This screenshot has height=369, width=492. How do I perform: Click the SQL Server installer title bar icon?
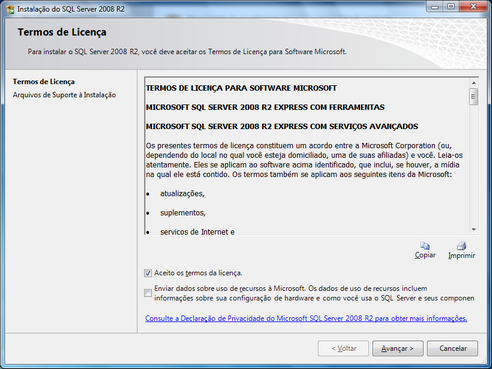point(10,9)
